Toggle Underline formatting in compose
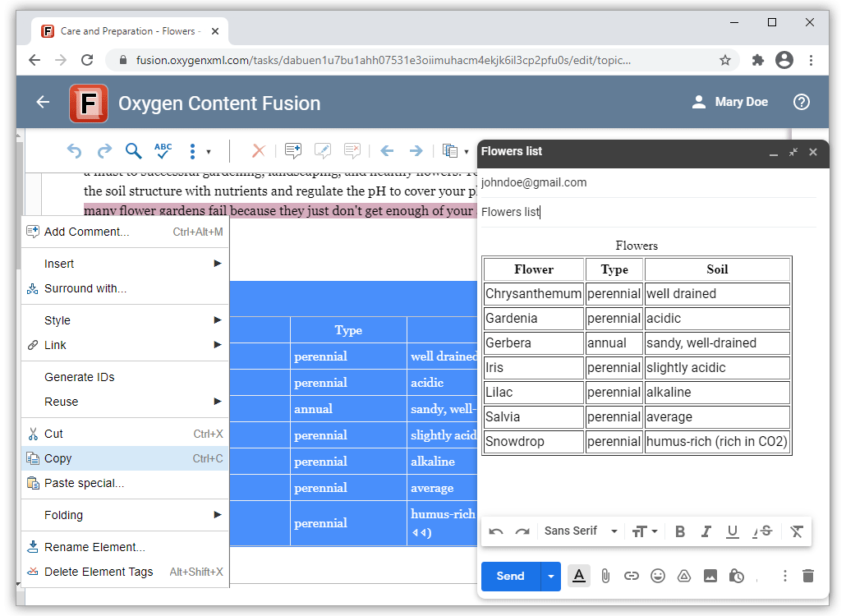 (x=732, y=532)
